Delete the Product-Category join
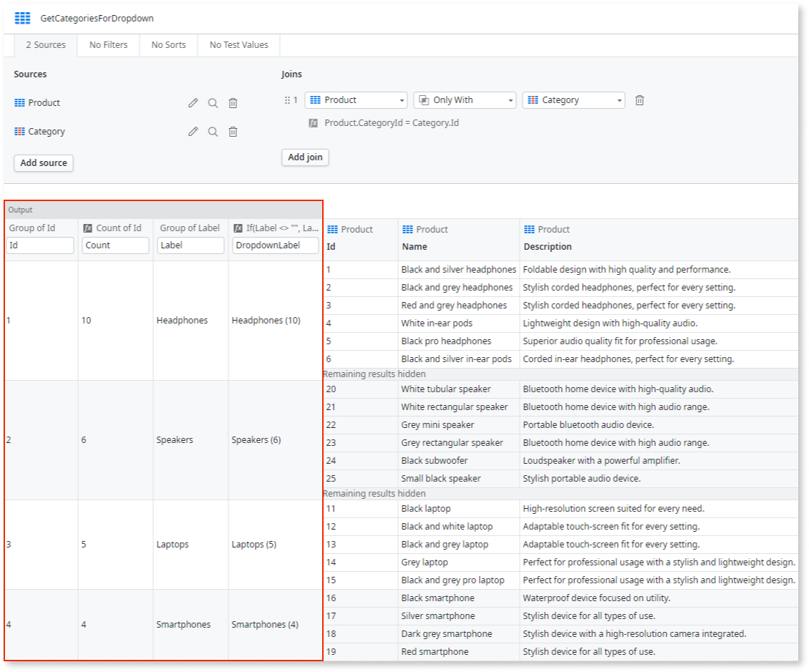Viewport: 809px width, 672px height. [x=639, y=99]
